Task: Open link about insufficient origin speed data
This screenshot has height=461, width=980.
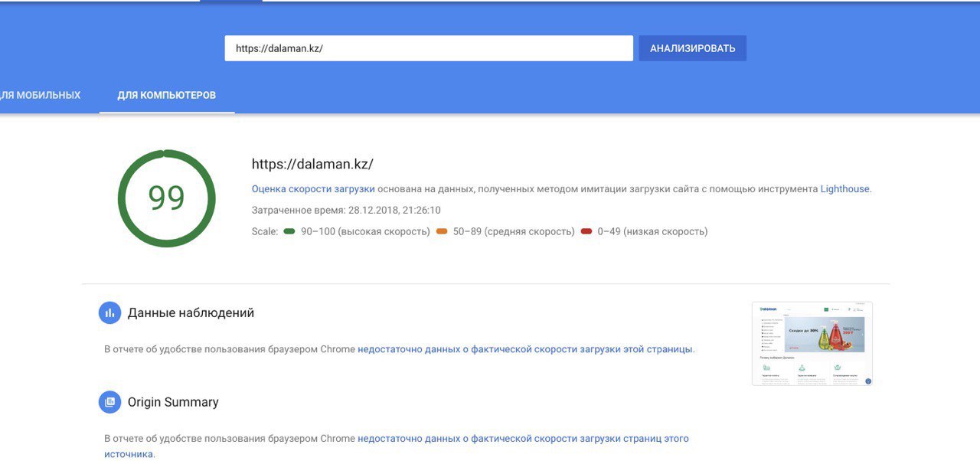Action: (397, 446)
